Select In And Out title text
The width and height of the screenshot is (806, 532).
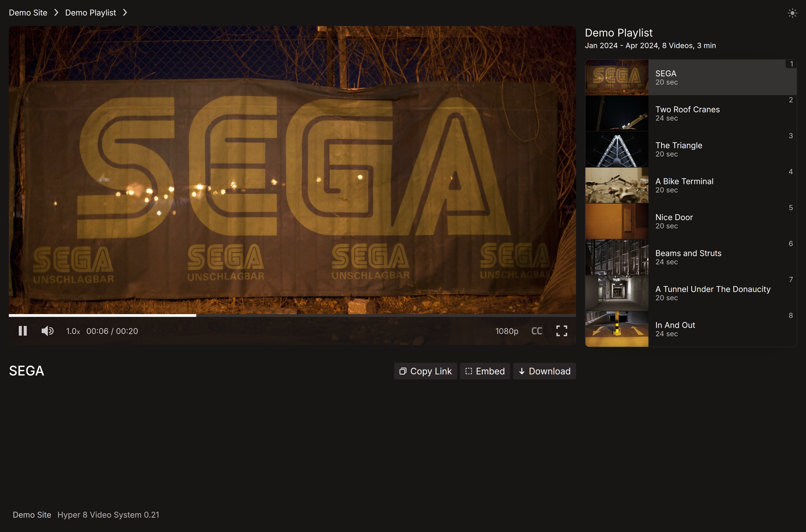(675, 325)
